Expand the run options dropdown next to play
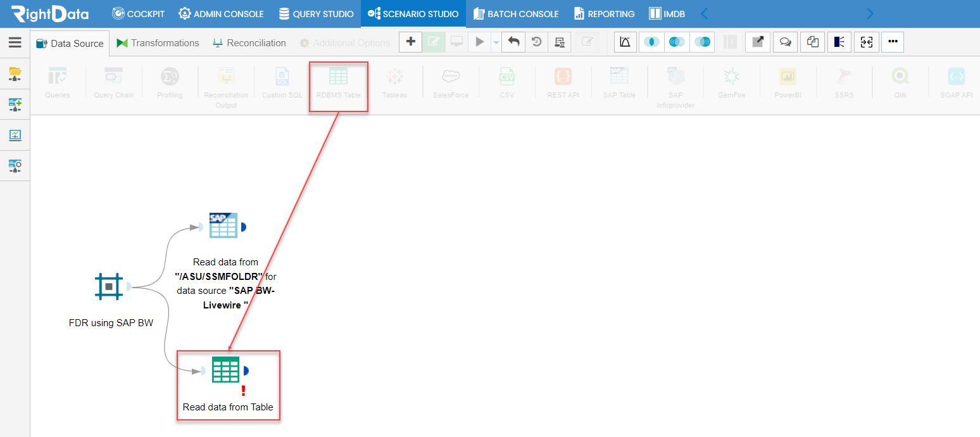The width and height of the screenshot is (980, 437). 494,42
